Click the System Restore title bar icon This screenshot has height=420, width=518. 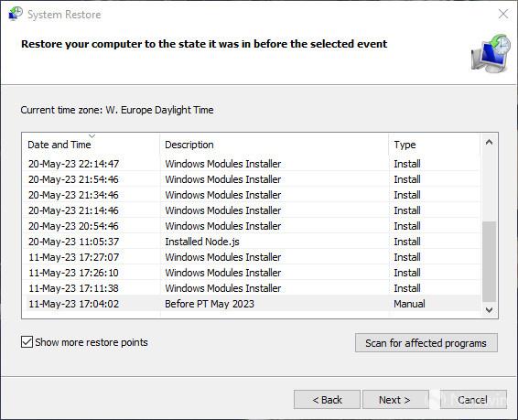16,14
